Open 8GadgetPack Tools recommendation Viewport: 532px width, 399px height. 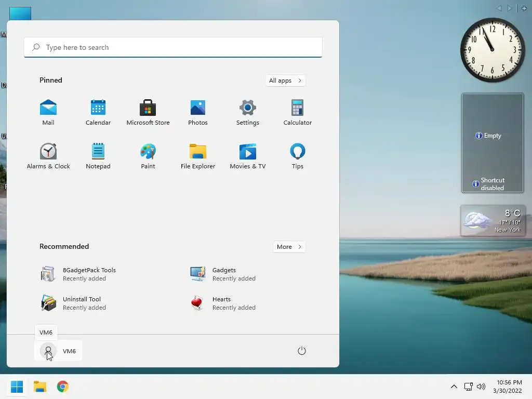click(x=78, y=274)
